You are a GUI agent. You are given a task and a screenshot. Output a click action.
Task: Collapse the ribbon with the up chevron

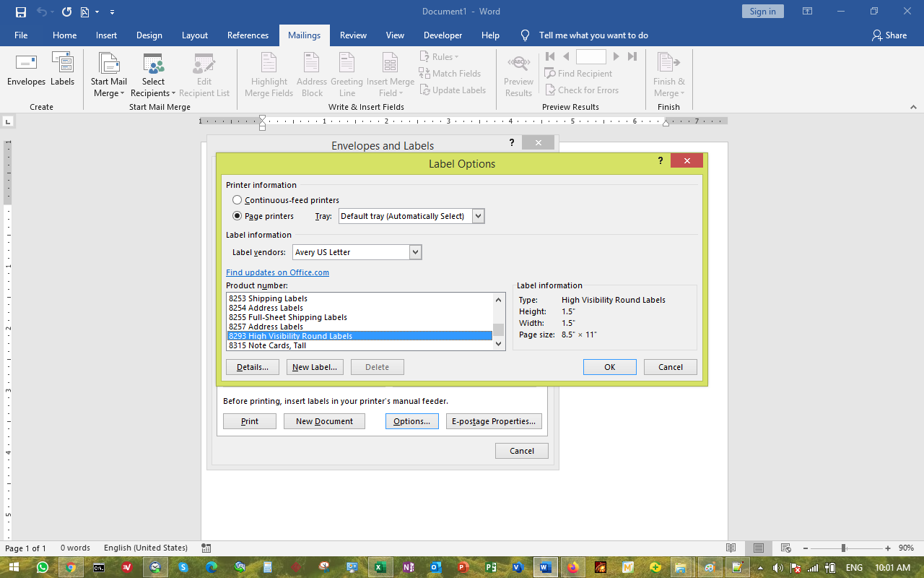click(x=913, y=107)
